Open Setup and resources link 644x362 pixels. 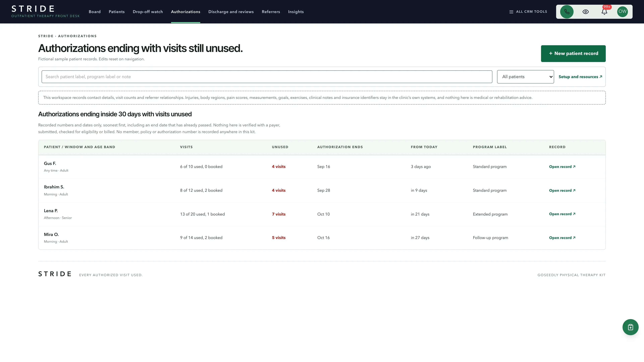[580, 77]
